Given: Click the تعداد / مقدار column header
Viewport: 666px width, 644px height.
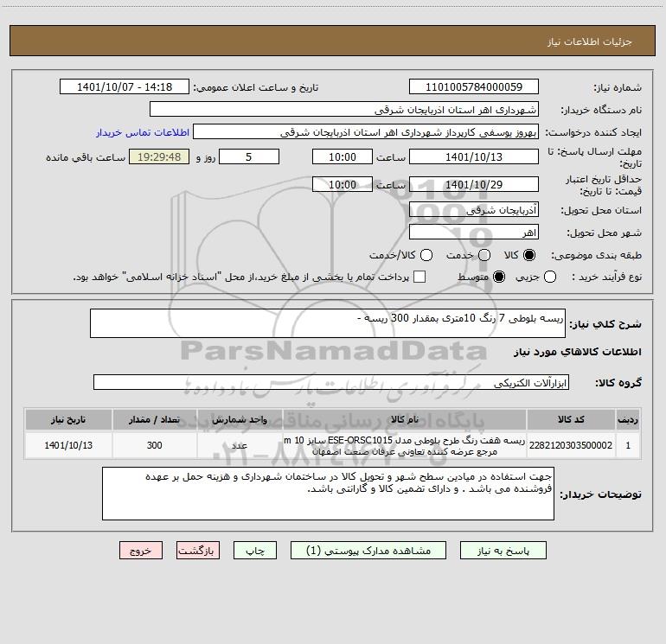Looking at the screenshot, I should point(154,420).
